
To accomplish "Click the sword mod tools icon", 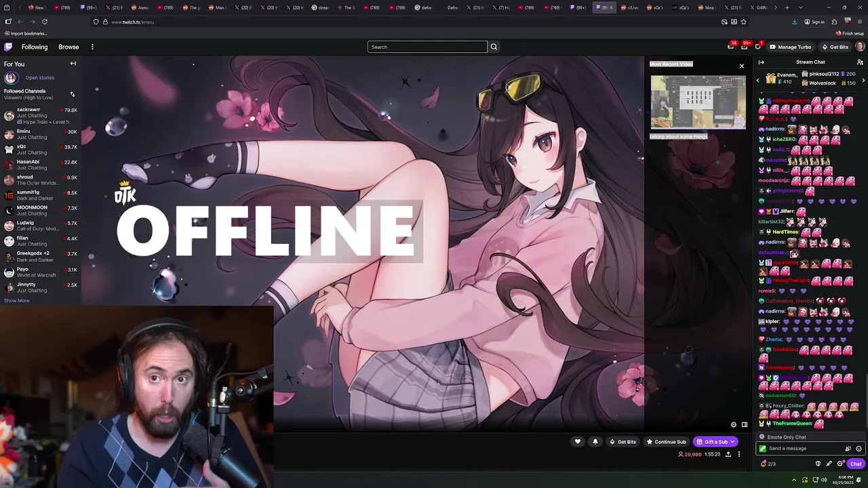I will [829, 464].
